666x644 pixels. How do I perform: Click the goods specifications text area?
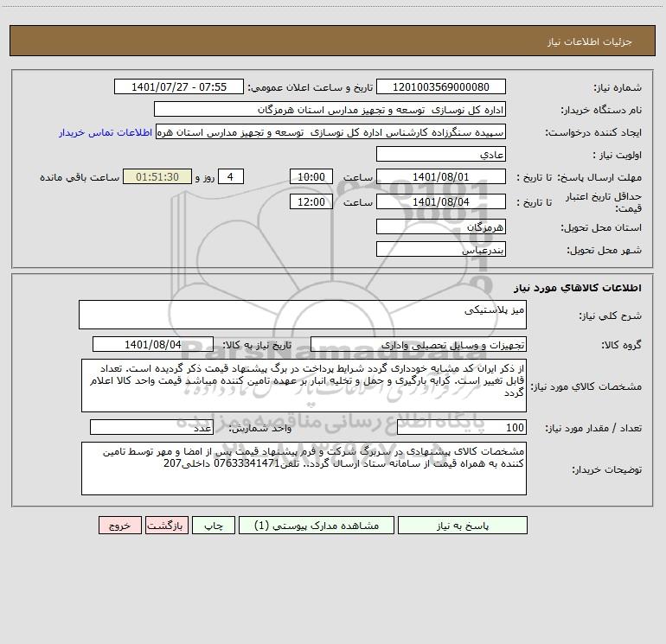tap(304, 386)
